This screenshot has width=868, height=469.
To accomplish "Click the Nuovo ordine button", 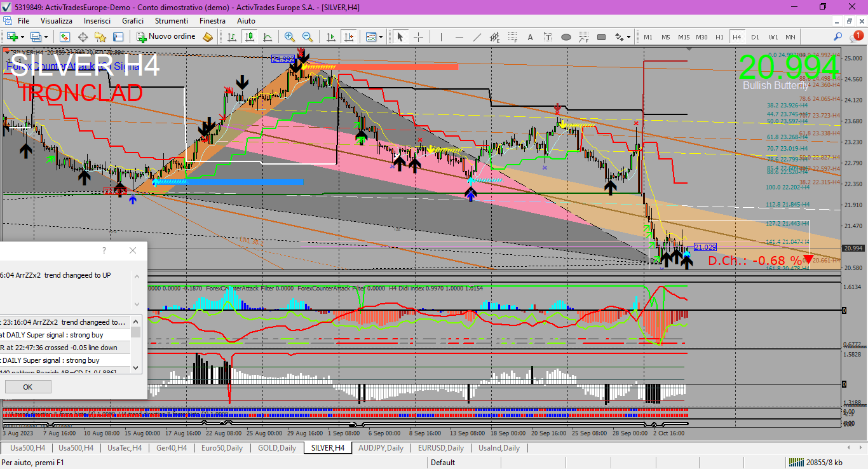I will (166, 37).
